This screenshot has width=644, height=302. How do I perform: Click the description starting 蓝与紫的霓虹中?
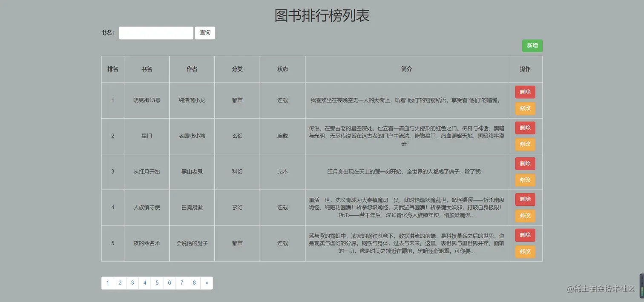406,243
